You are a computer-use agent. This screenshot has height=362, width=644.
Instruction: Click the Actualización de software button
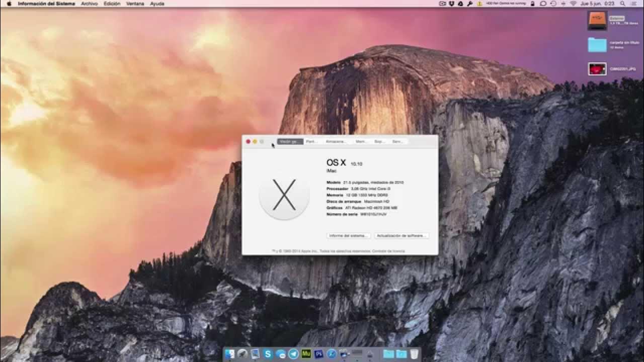(x=401, y=235)
